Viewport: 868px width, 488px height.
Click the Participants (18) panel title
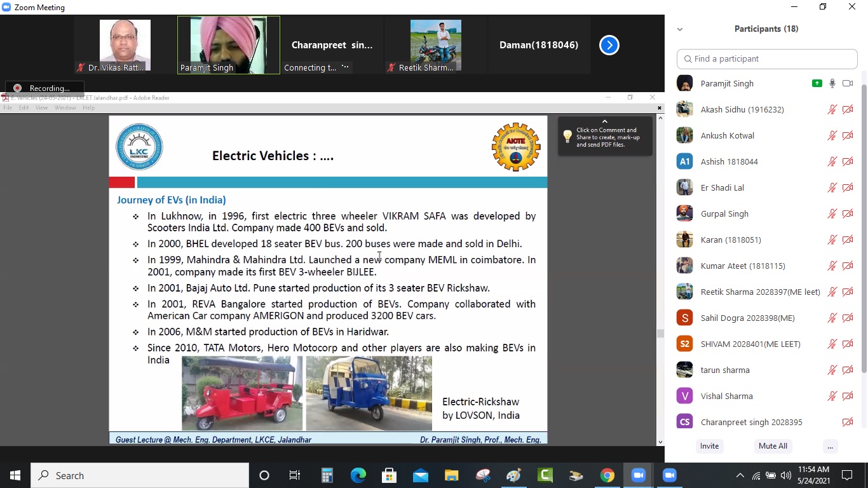pyautogui.click(x=766, y=29)
